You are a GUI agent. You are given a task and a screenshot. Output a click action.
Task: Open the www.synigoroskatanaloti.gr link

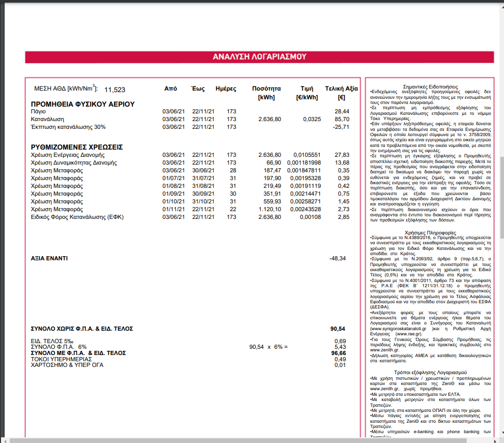click(x=398, y=329)
